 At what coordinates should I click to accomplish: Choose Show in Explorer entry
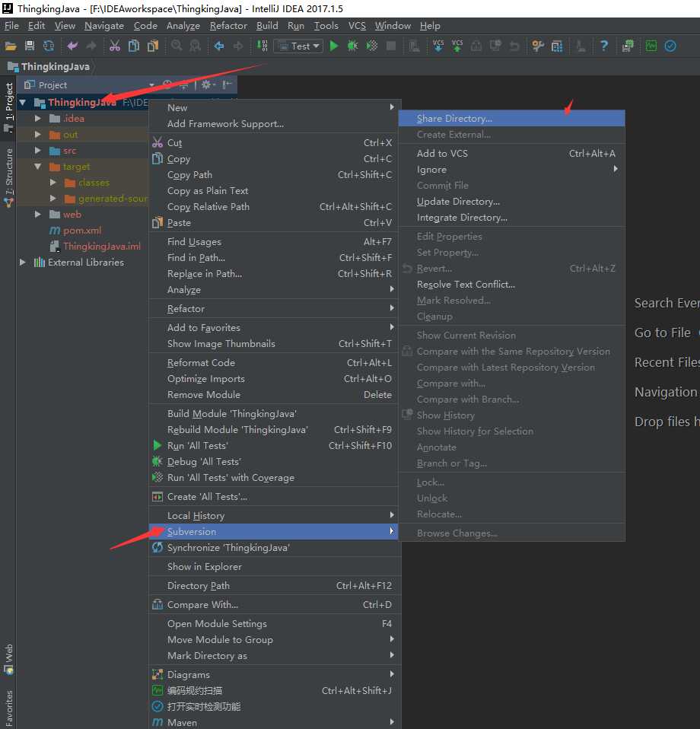(274, 567)
